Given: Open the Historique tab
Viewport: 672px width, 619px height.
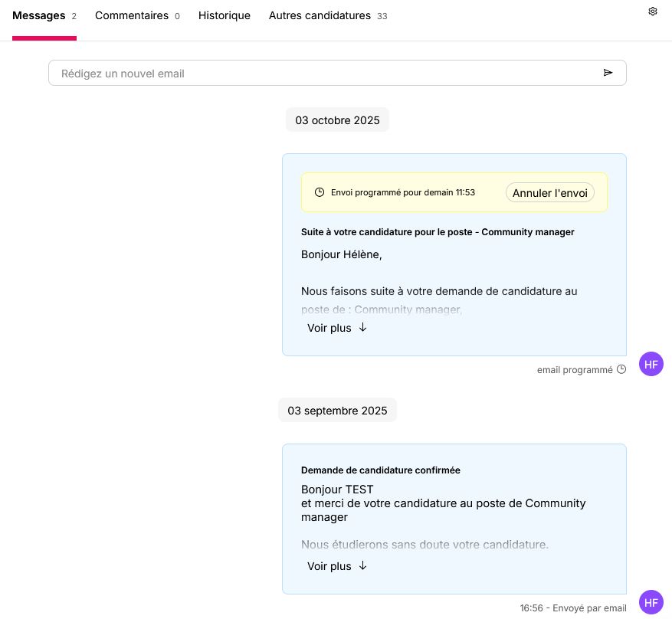Looking at the screenshot, I should click(225, 16).
